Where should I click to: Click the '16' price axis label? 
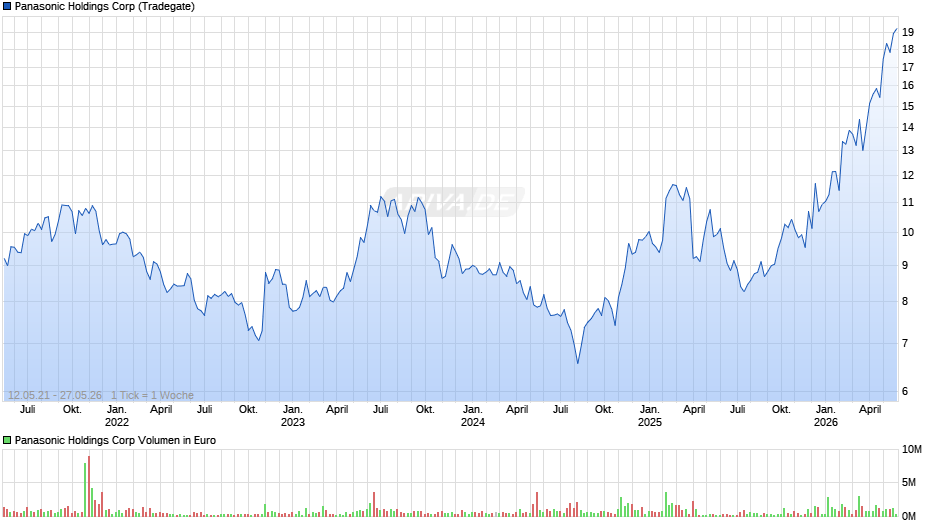pos(908,85)
